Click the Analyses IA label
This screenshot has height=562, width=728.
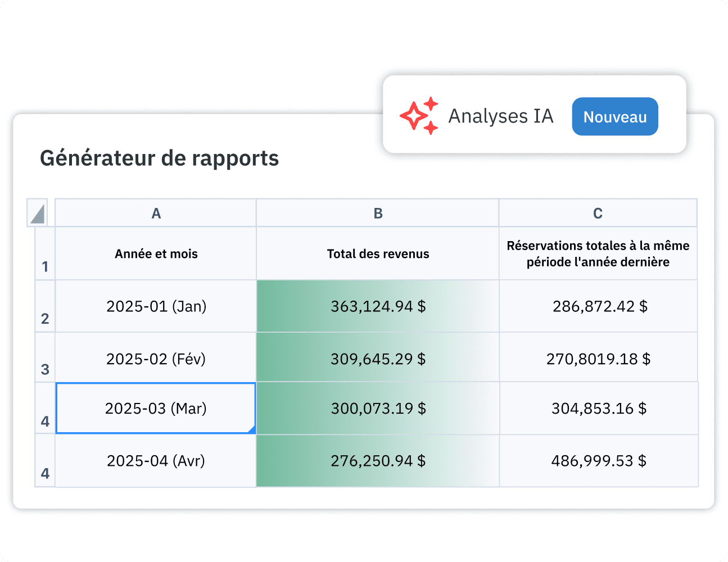[500, 116]
